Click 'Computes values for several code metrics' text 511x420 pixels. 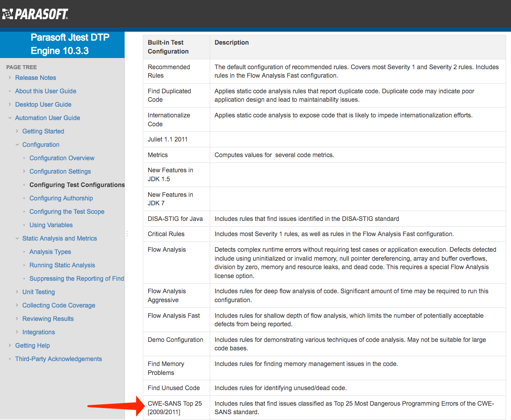[x=274, y=155]
